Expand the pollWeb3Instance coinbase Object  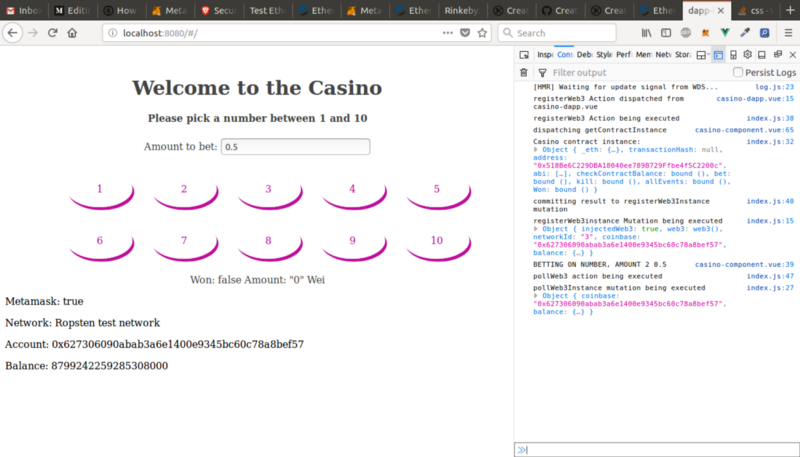click(536, 295)
